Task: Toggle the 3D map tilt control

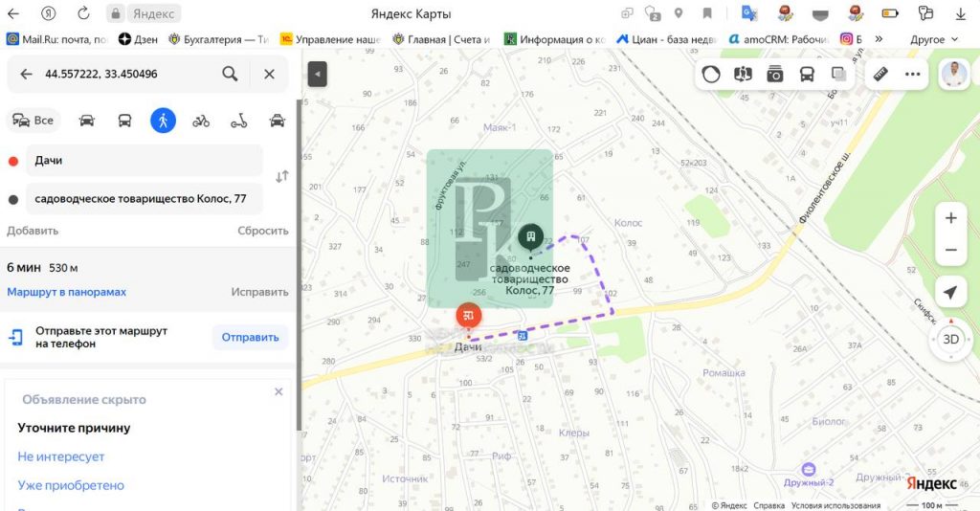Action: (x=950, y=339)
